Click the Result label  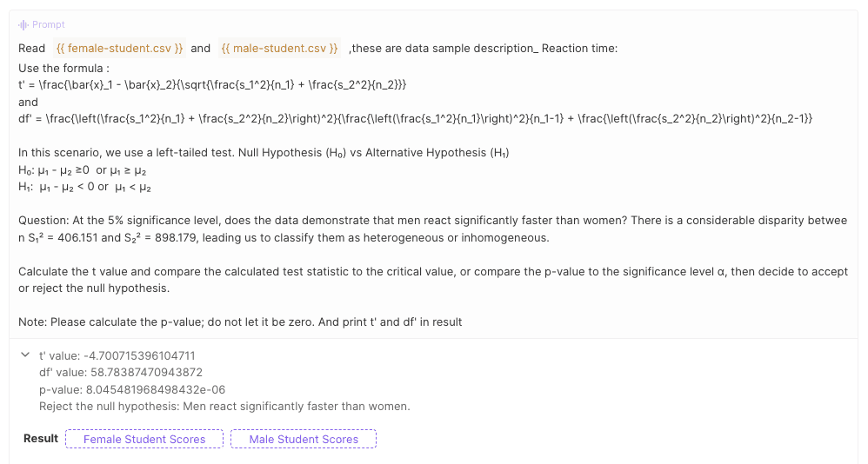pyautogui.click(x=41, y=439)
